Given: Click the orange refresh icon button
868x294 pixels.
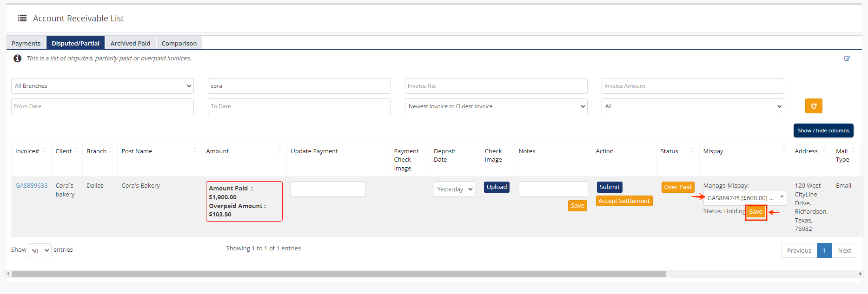Looking at the screenshot, I should (813, 106).
